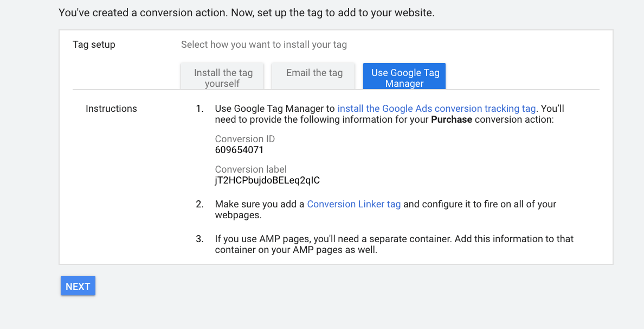Open the Conversion Linker tag link
This screenshot has height=329, width=644.
(355, 204)
